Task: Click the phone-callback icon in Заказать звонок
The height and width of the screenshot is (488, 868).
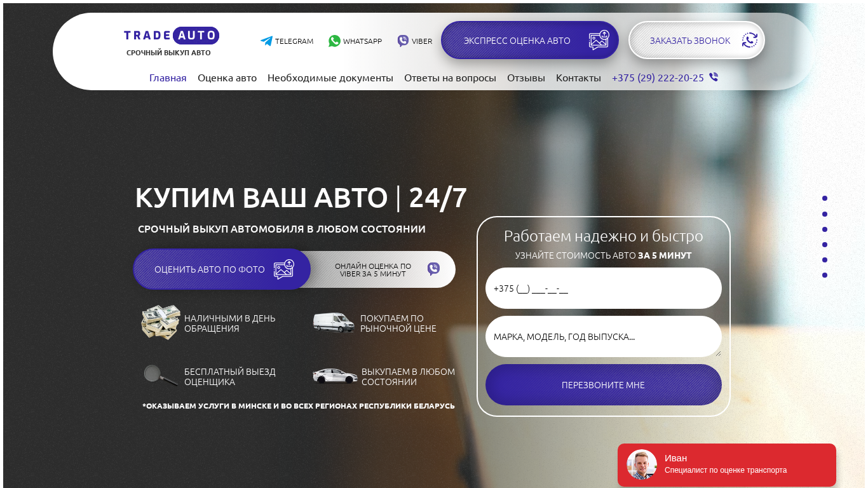Action: [x=750, y=40]
